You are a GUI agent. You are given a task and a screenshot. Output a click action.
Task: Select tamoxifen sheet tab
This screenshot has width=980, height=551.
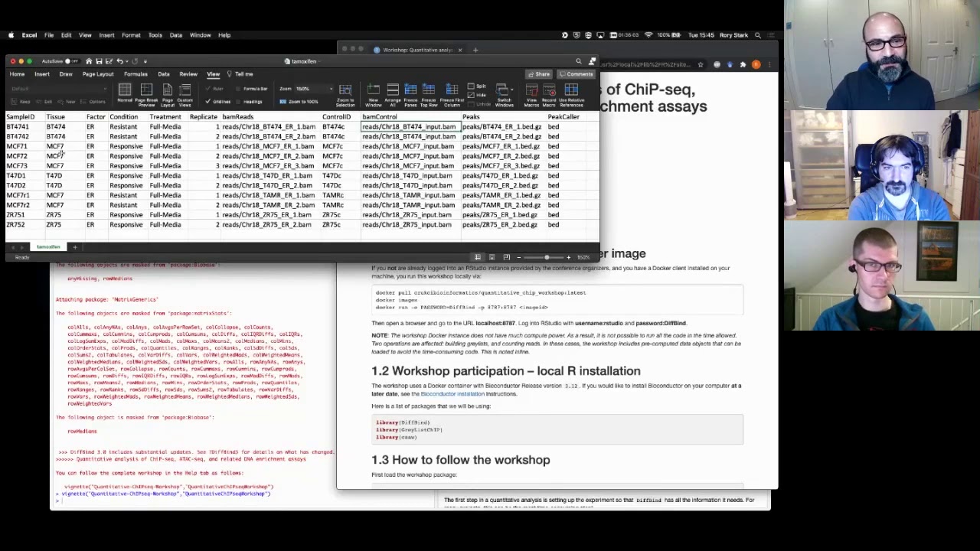[47, 247]
